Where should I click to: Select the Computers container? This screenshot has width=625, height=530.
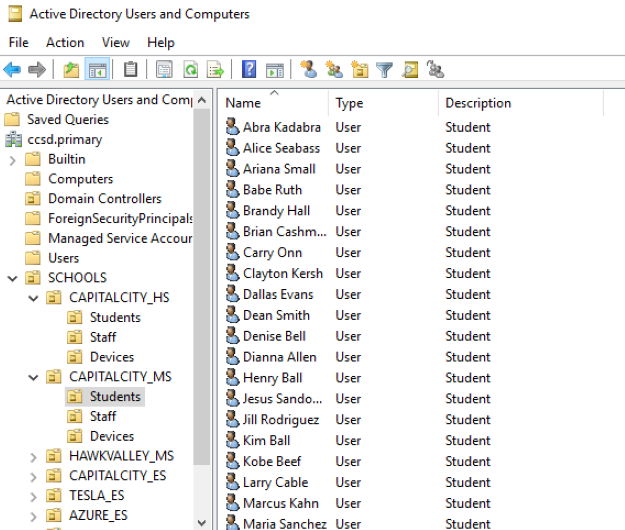[x=81, y=179]
